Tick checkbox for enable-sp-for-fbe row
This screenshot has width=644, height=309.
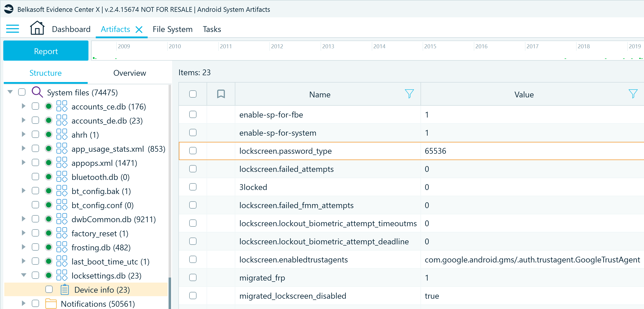pos(193,114)
